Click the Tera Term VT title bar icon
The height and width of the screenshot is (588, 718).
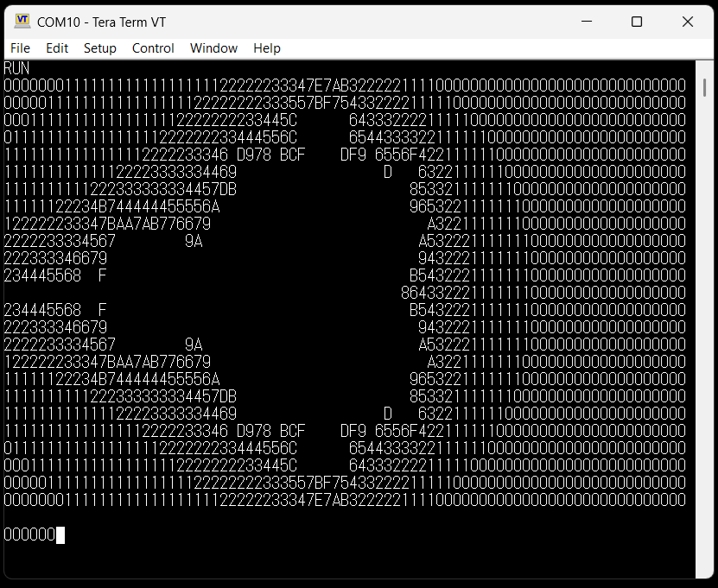(22, 22)
